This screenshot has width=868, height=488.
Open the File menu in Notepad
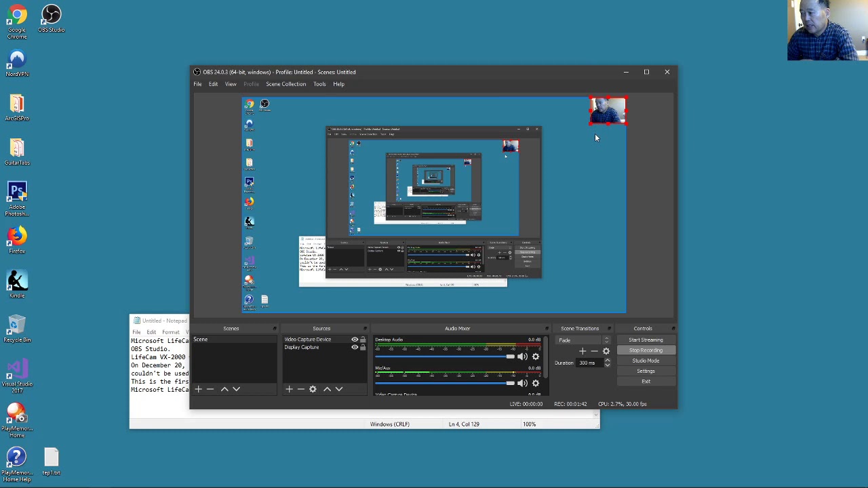[136, 332]
